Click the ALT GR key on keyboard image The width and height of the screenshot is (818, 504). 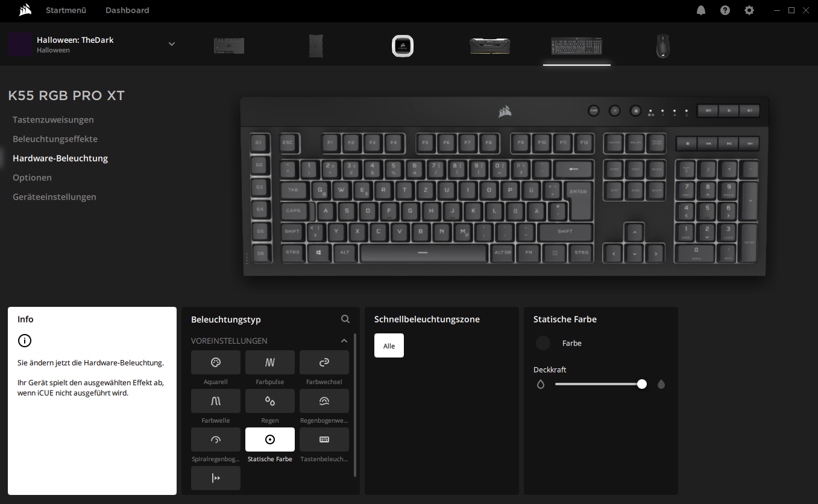pos(503,252)
